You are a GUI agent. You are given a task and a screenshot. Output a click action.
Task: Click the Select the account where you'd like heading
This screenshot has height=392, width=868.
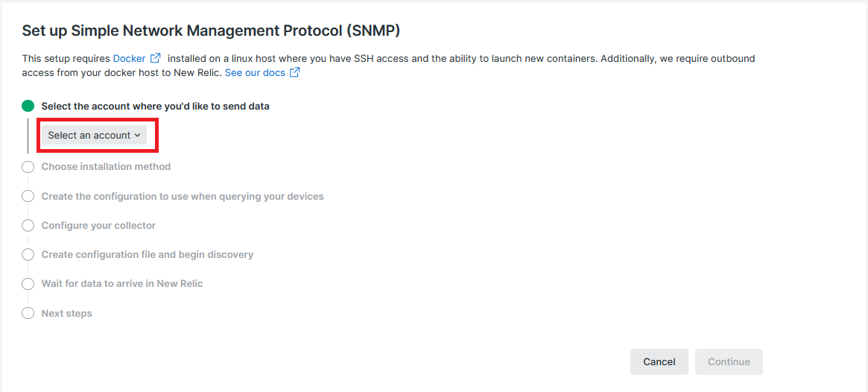(156, 107)
